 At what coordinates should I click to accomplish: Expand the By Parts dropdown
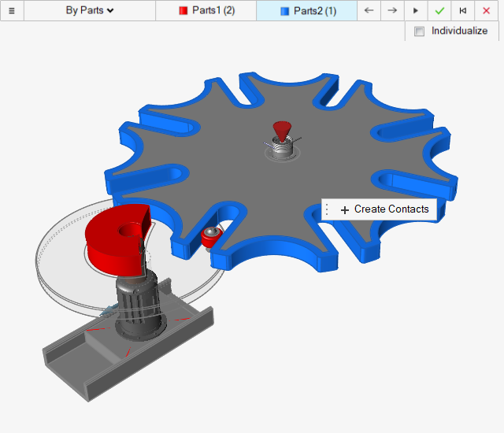pyautogui.click(x=90, y=10)
